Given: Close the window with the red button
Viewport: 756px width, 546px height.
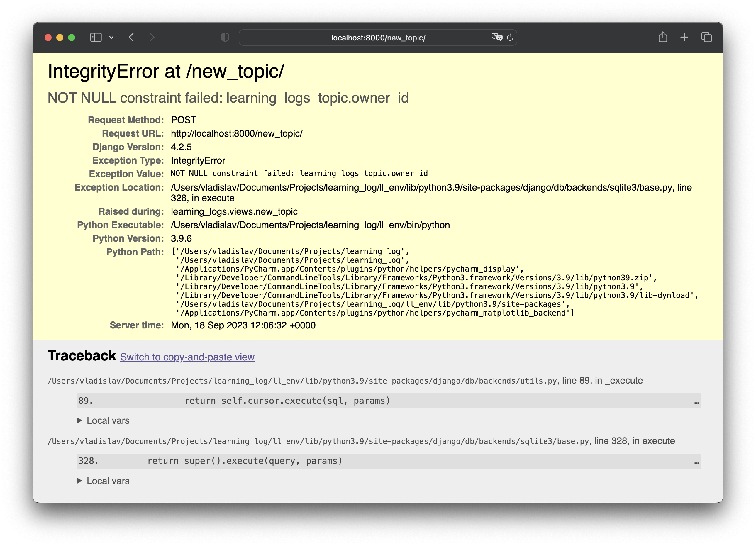Looking at the screenshot, I should tap(48, 37).
